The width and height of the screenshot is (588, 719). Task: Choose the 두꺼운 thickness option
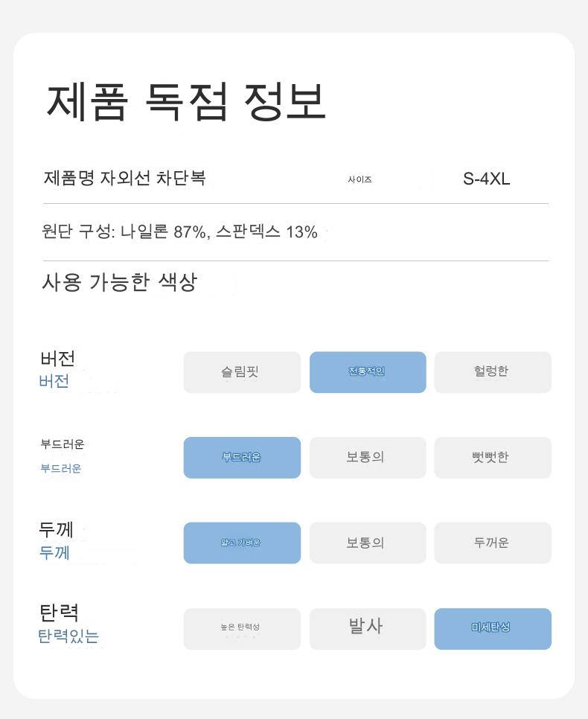click(493, 543)
